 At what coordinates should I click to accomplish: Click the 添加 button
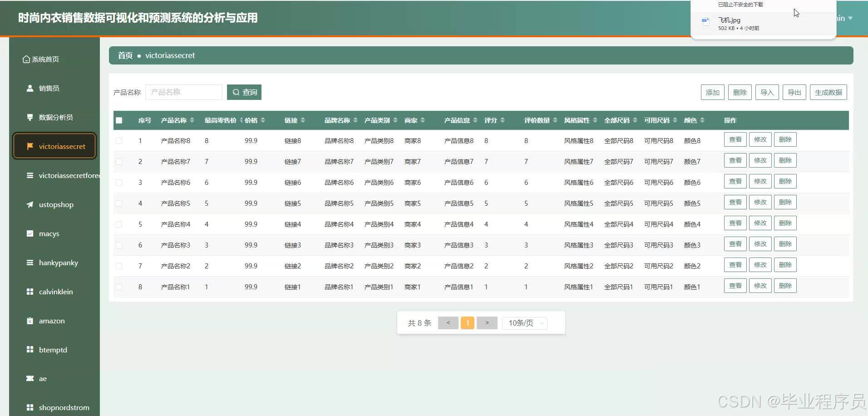pos(713,92)
